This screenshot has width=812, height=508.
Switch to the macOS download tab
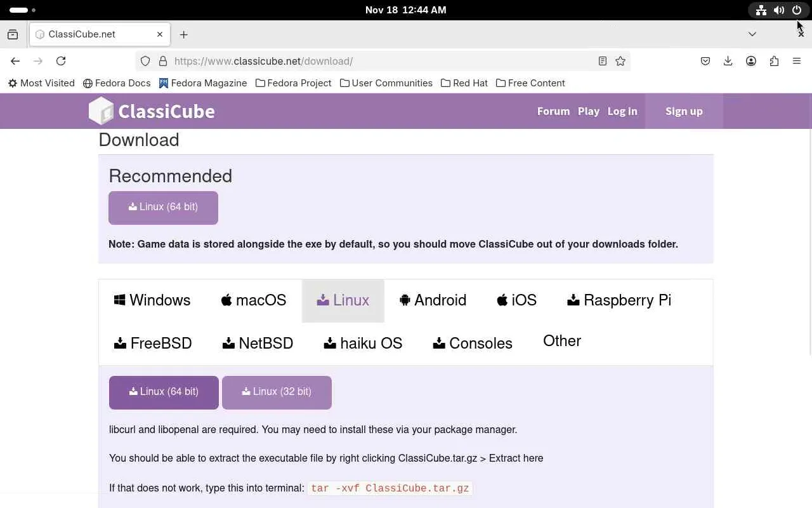[254, 300]
